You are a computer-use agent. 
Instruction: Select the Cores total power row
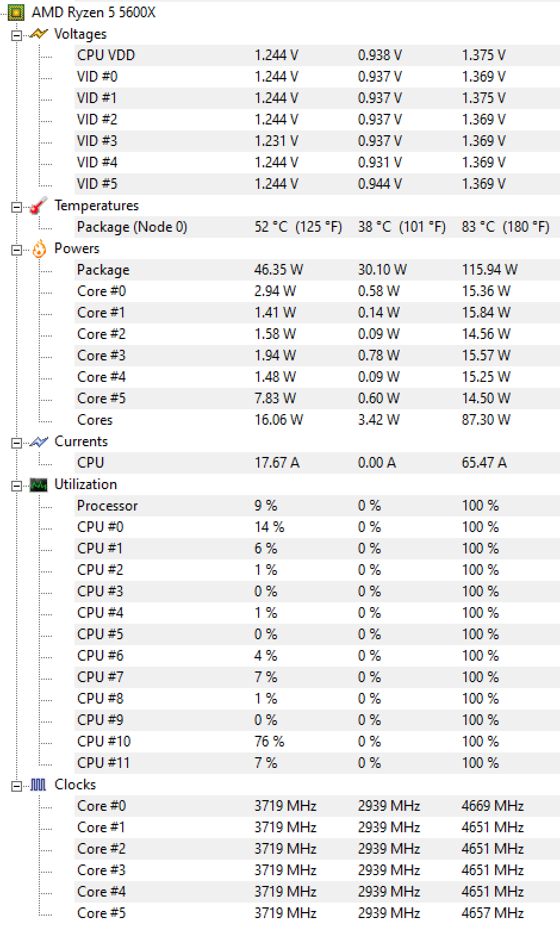click(x=317, y=420)
